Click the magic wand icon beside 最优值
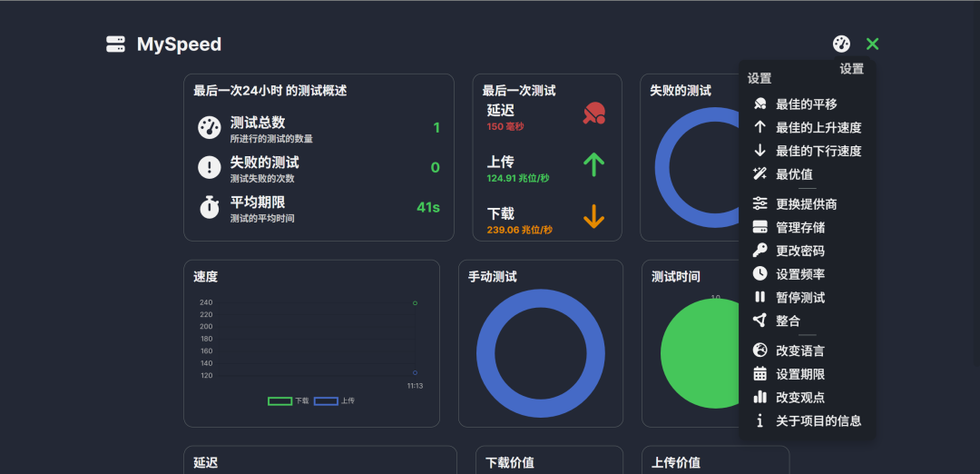The height and width of the screenshot is (474, 980). [760, 173]
